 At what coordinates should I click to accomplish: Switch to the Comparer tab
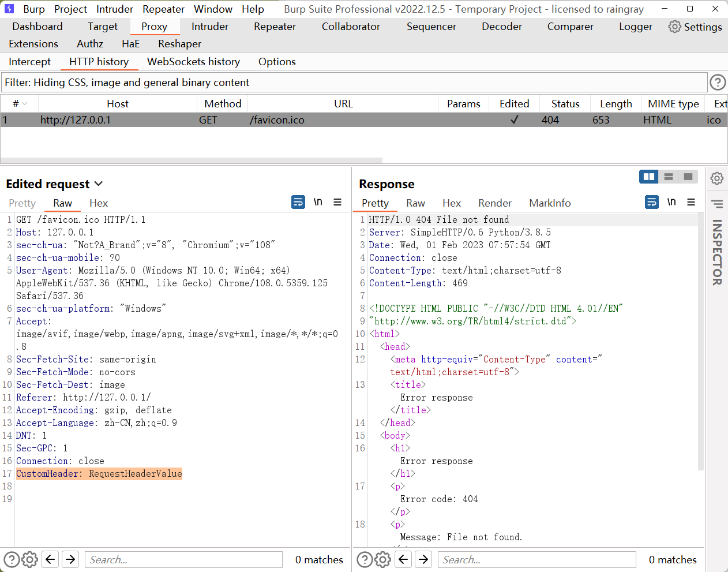click(x=571, y=27)
